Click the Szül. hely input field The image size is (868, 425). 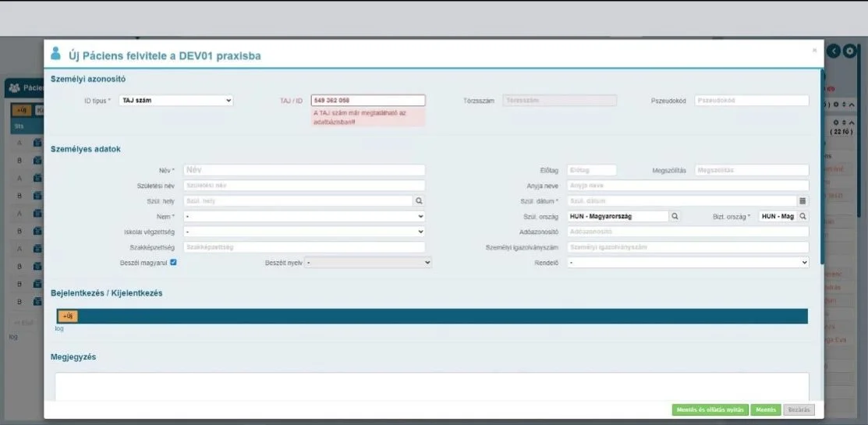click(x=298, y=201)
